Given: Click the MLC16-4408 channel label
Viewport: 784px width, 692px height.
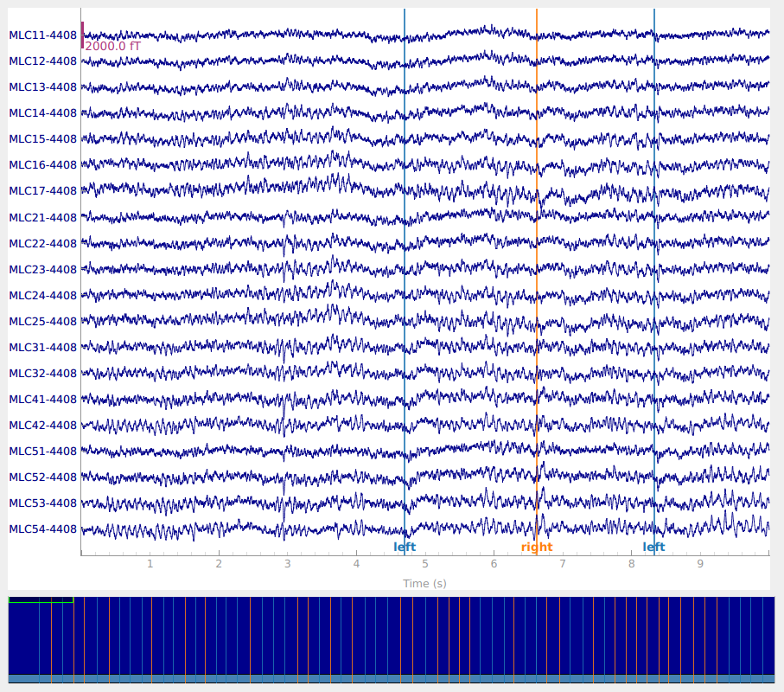Looking at the screenshot, I should click(43, 165).
